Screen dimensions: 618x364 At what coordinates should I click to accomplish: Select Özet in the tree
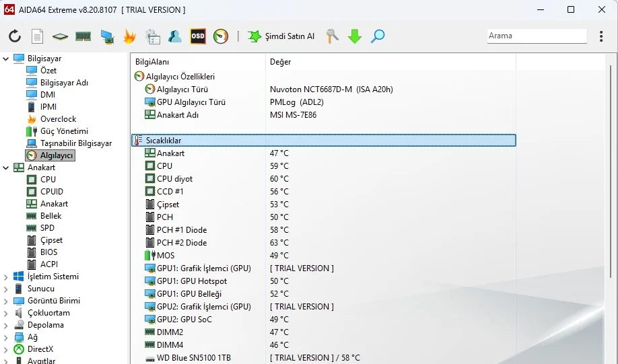coord(41,71)
